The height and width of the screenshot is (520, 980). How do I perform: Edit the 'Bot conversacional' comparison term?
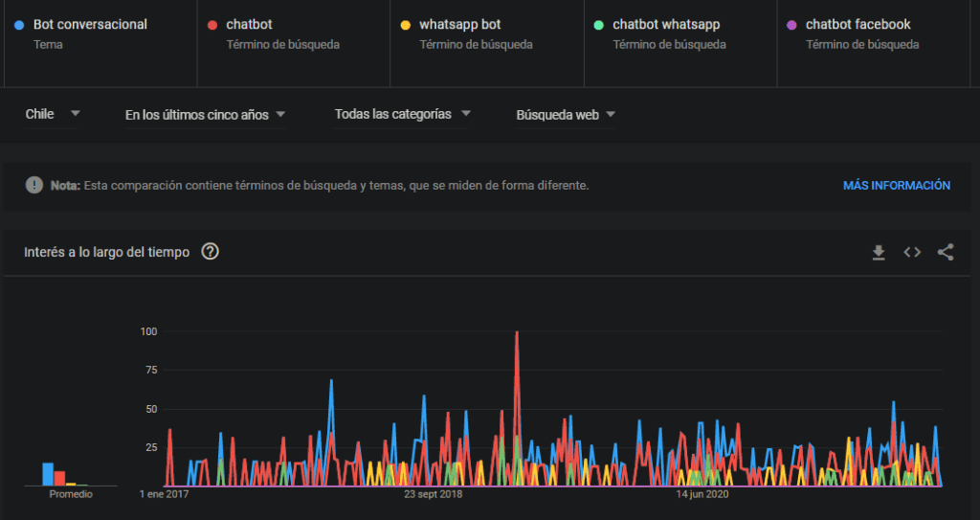[x=100, y=43]
